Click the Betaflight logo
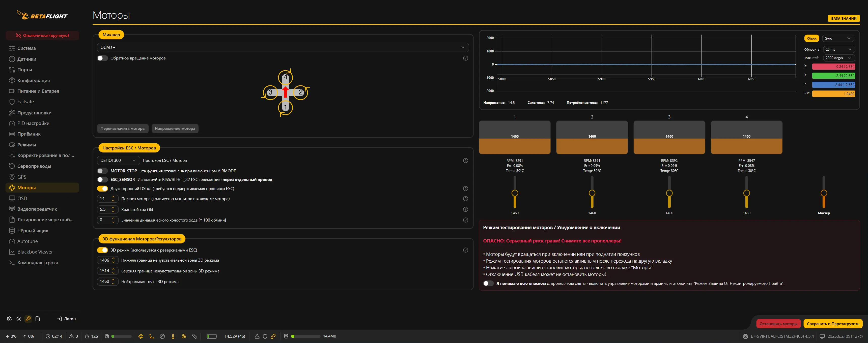This screenshot has width=868, height=343. click(x=42, y=15)
